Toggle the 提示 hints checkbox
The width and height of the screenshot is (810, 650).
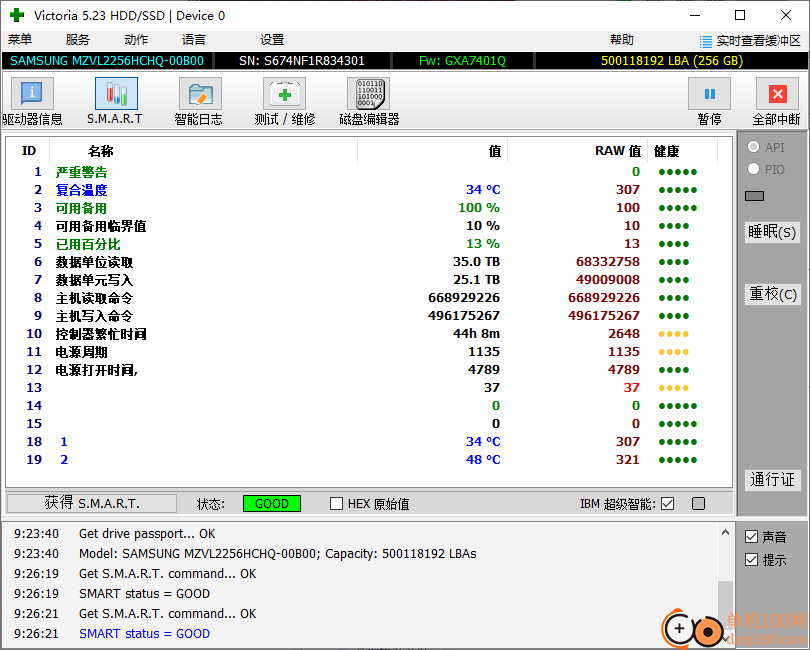coord(752,560)
